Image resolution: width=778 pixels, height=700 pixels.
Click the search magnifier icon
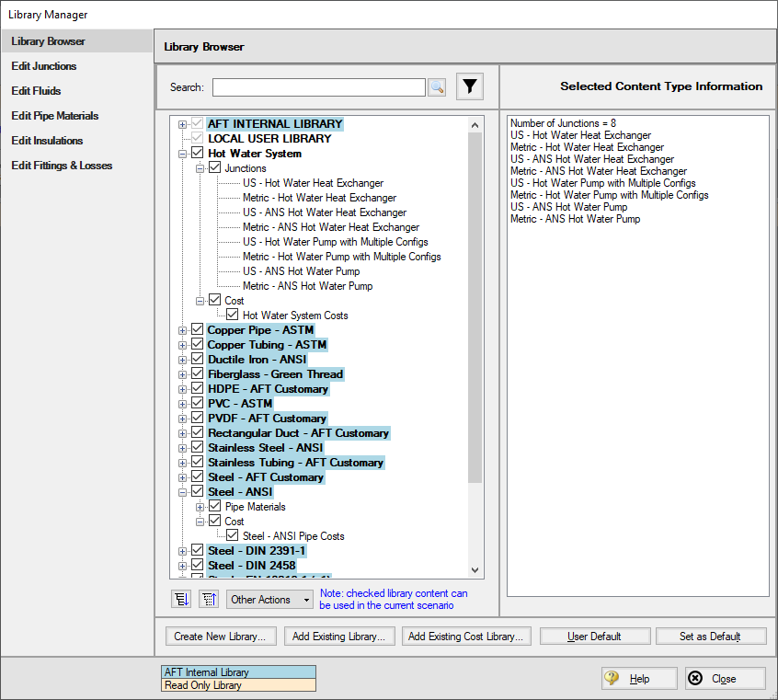pos(437,87)
